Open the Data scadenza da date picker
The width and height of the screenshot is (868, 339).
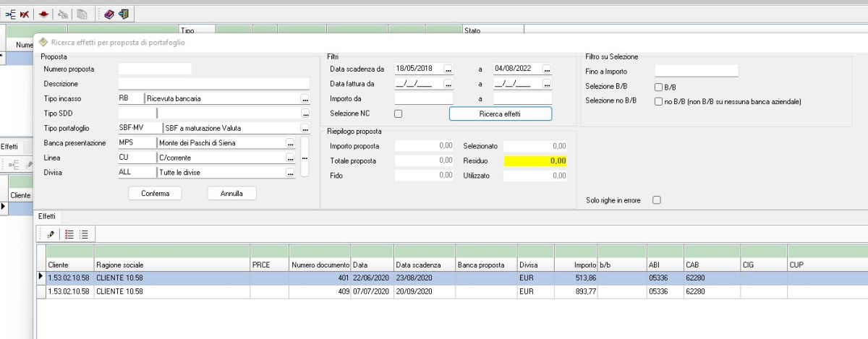point(448,69)
